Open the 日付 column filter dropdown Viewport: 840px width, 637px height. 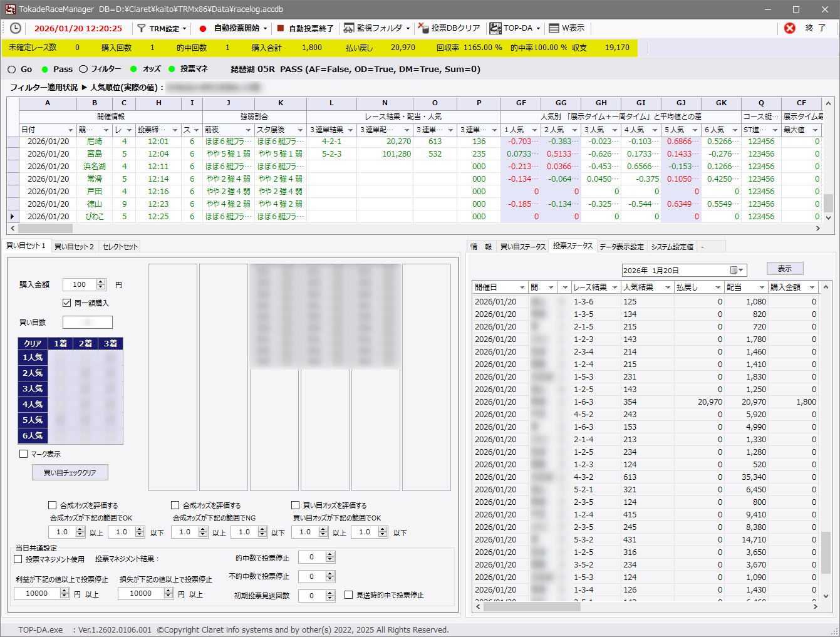pos(70,130)
